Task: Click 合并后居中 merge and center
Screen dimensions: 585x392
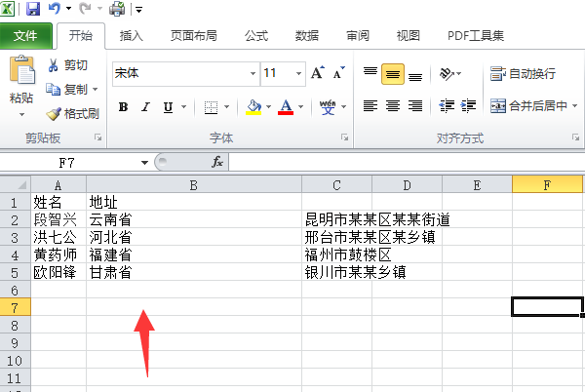Action: click(529, 106)
